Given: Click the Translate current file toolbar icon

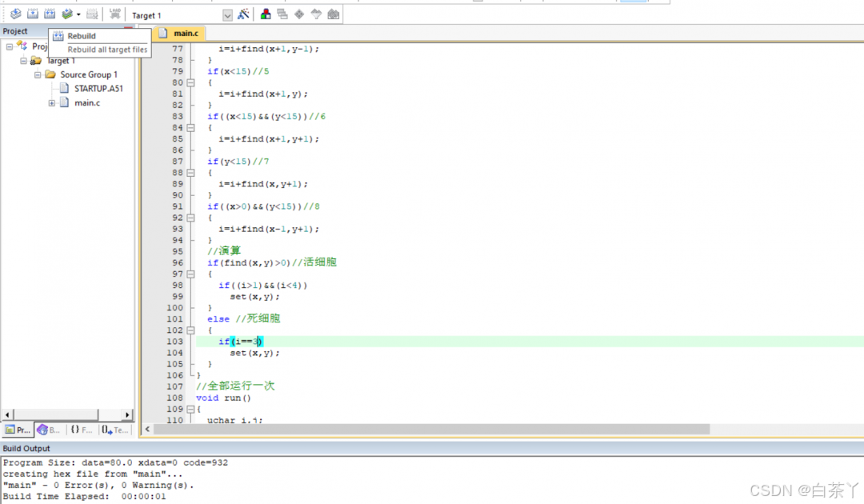Looking at the screenshot, I should (x=15, y=14).
